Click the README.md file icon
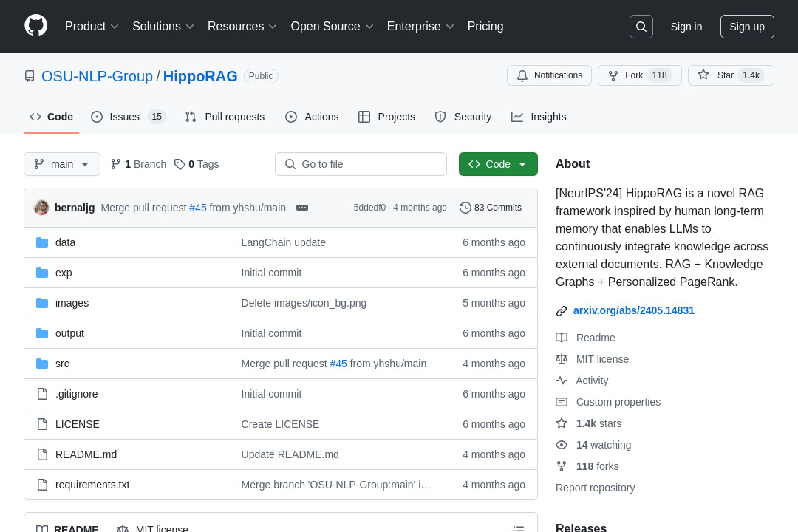798x532 pixels. [43, 454]
